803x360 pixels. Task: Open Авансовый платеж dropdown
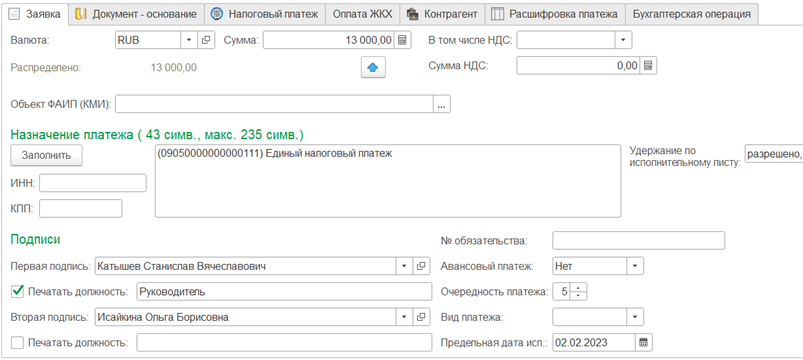click(x=635, y=266)
